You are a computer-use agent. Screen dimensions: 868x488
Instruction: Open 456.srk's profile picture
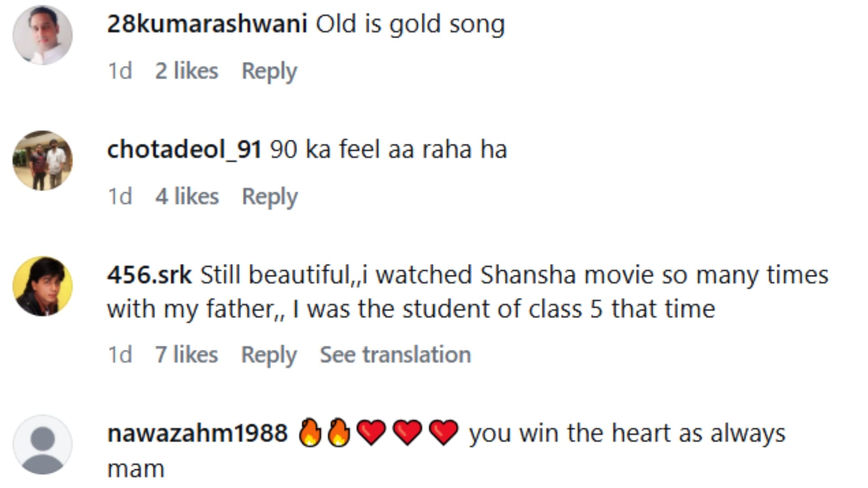42,286
